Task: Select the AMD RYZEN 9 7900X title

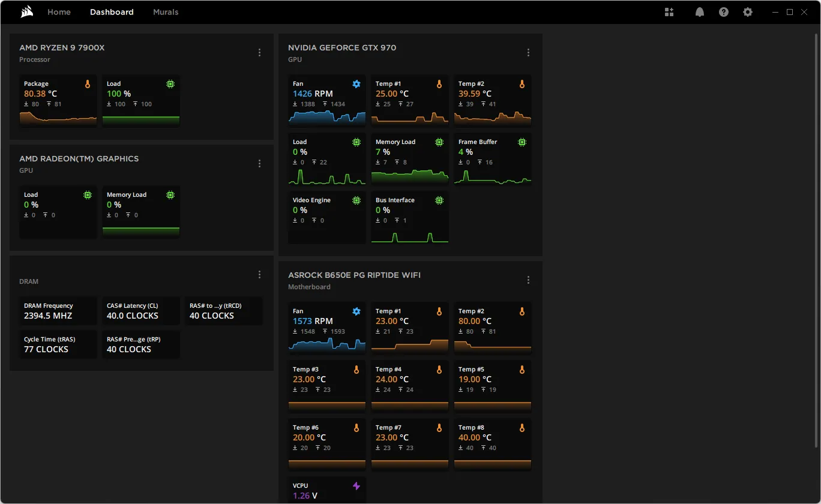Action: (x=62, y=48)
